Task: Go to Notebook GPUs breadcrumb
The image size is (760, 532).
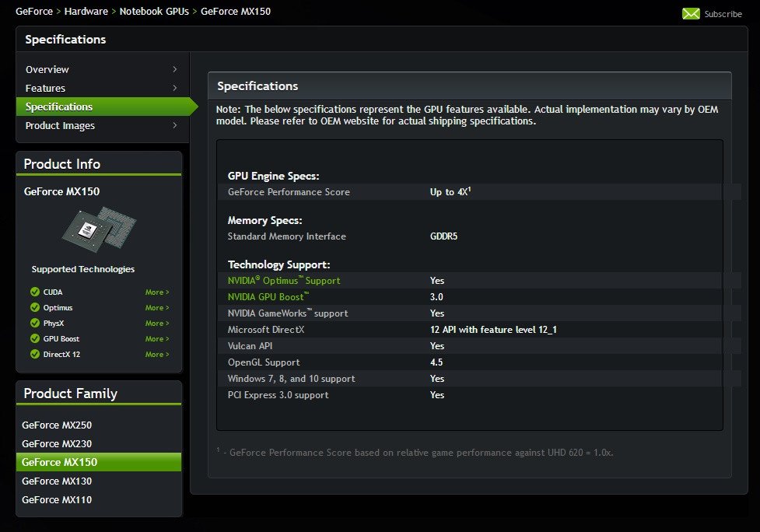Action: (x=154, y=12)
